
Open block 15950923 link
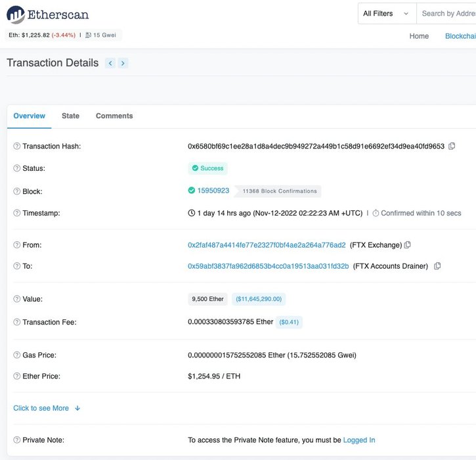pyautogui.click(x=213, y=191)
